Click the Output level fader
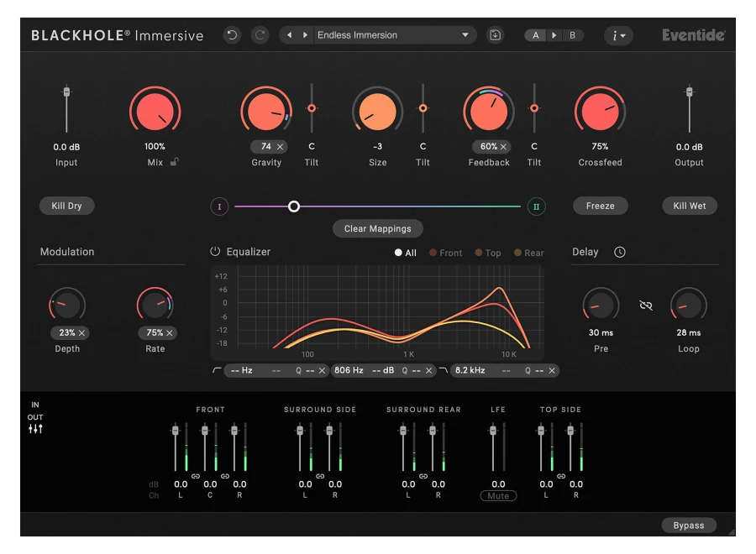The width and height of the screenshot is (756, 554). coord(690,91)
